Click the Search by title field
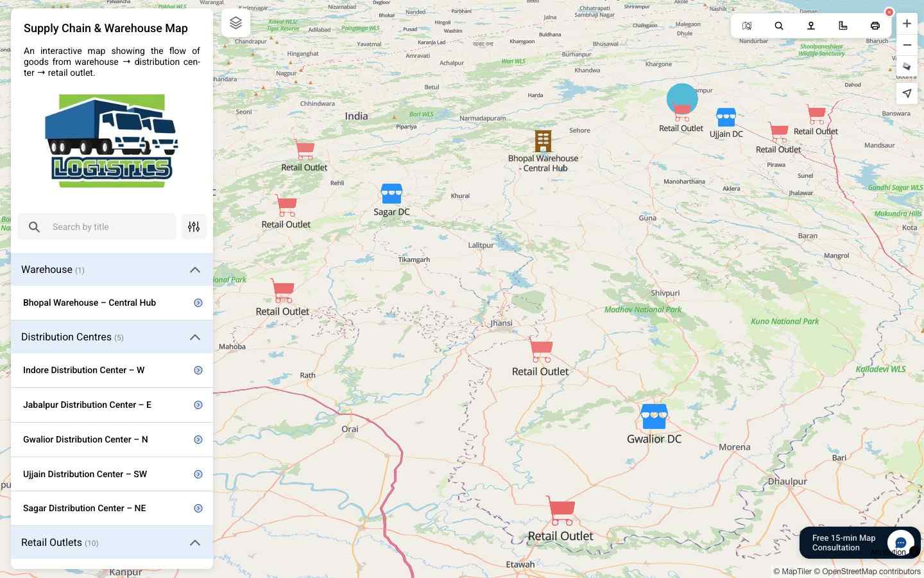Viewport: 924px width, 578px height. tap(97, 227)
